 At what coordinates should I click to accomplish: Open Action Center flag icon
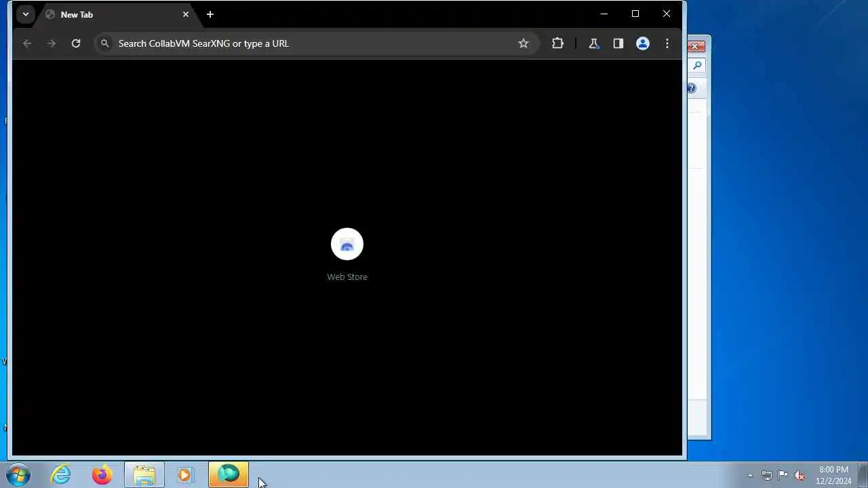pyautogui.click(x=783, y=475)
